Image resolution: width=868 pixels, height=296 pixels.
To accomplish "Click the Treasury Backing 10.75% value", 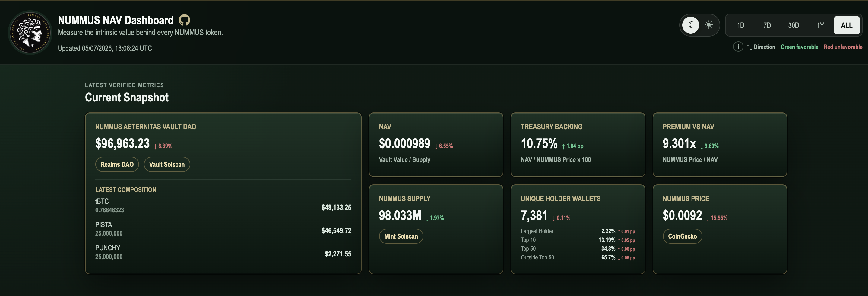I will coord(539,143).
